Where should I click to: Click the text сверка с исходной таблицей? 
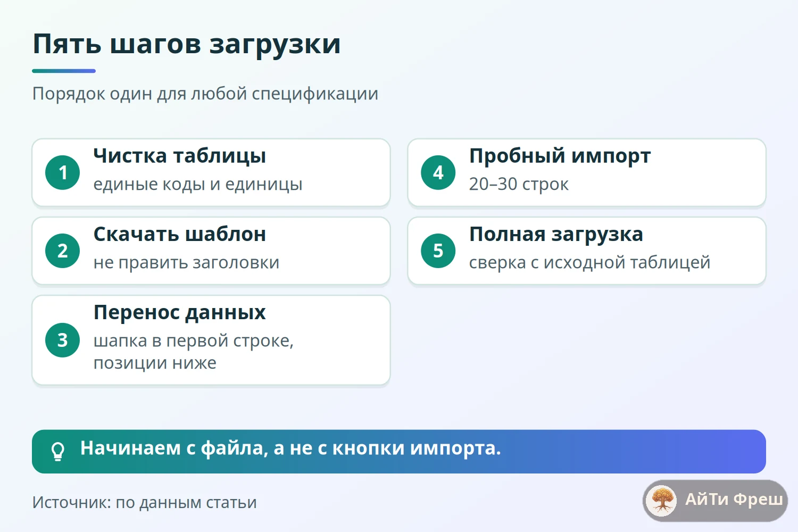[x=589, y=262]
